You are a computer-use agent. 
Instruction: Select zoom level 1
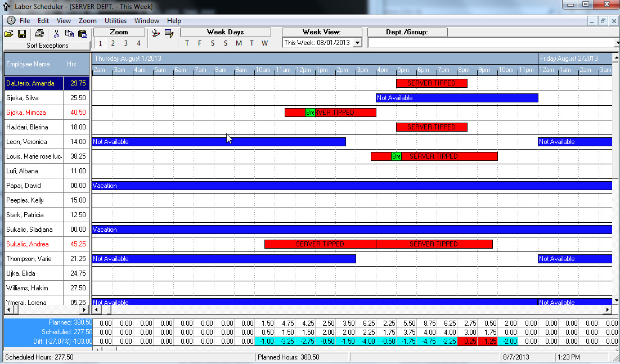[100, 43]
